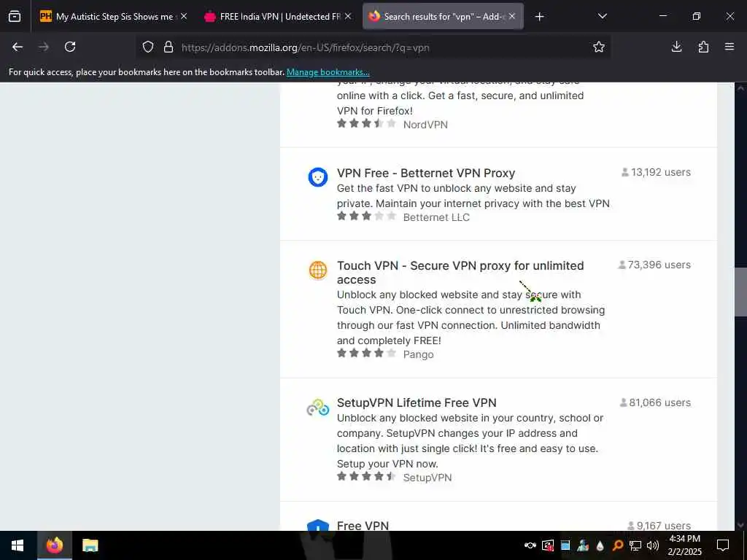Click NordVPN author name
Screen dimensions: 747x560
[425, 125]
